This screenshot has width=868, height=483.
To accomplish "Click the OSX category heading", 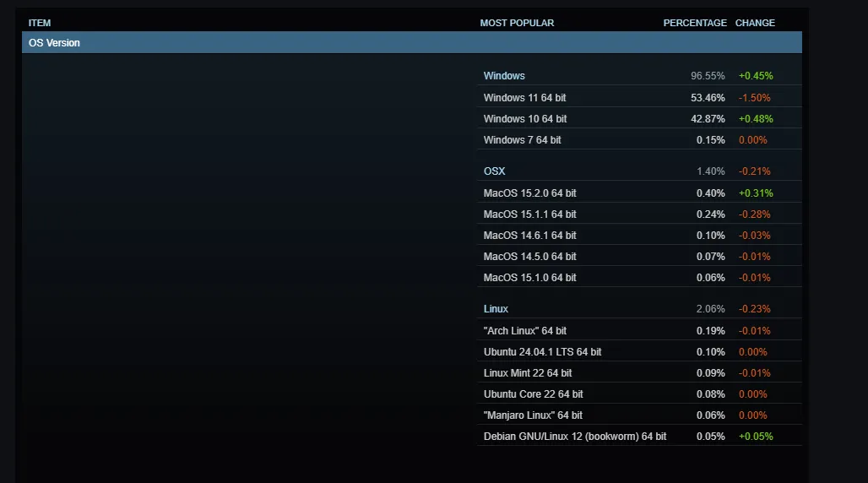I will point(494,171).
